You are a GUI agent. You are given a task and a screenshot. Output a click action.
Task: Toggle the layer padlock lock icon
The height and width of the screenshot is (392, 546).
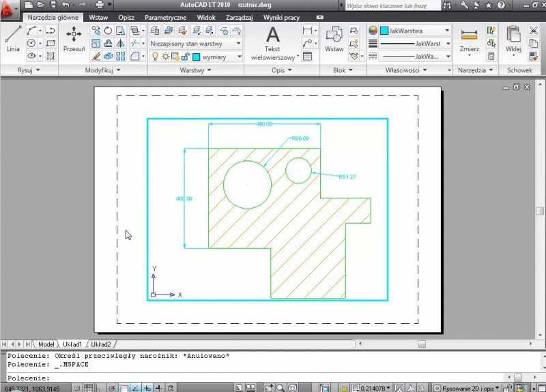click(x=185, y=57)
